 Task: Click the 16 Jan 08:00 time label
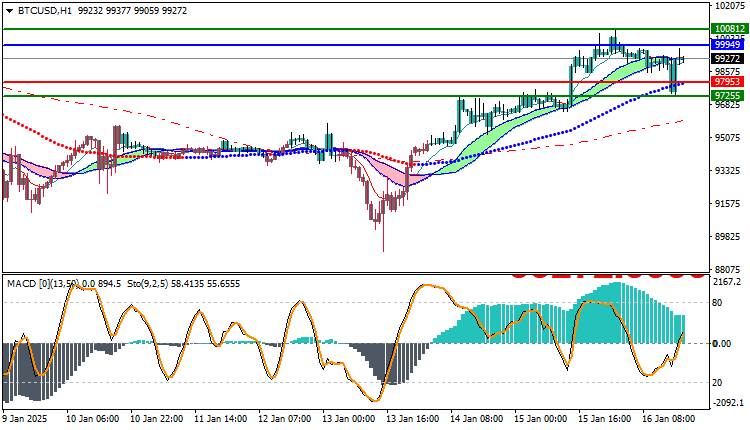669,419
